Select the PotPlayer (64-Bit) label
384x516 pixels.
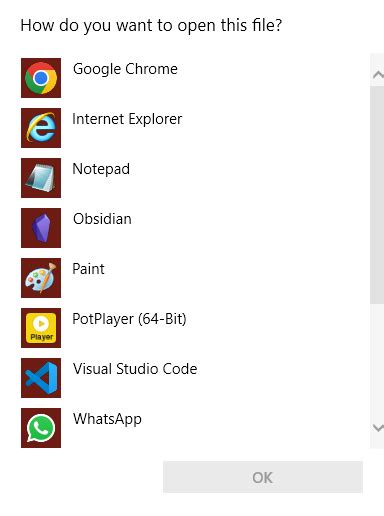coord(129,319)
